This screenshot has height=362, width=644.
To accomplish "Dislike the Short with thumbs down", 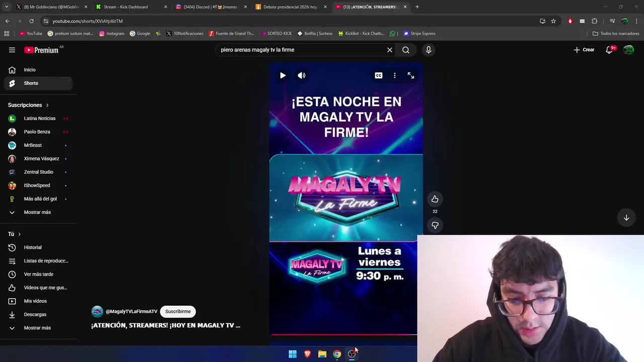I will coord(435,225).
